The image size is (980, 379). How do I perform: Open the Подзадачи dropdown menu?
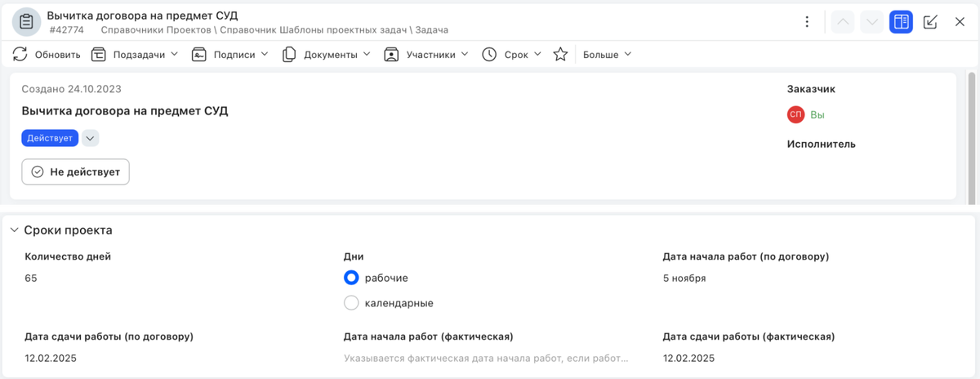point(134,55)
